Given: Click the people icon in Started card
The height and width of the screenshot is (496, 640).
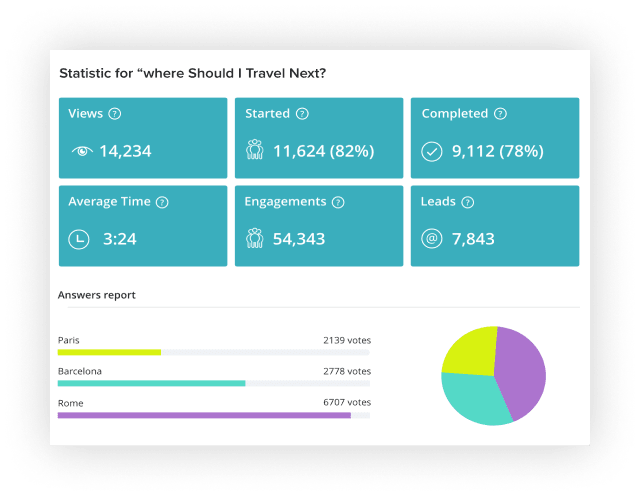Looking at the screenshot, I should 254,151.
